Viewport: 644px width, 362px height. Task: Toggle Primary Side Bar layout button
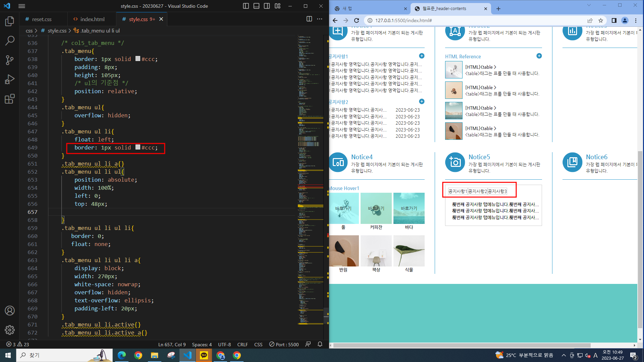(x=246, y=6)
